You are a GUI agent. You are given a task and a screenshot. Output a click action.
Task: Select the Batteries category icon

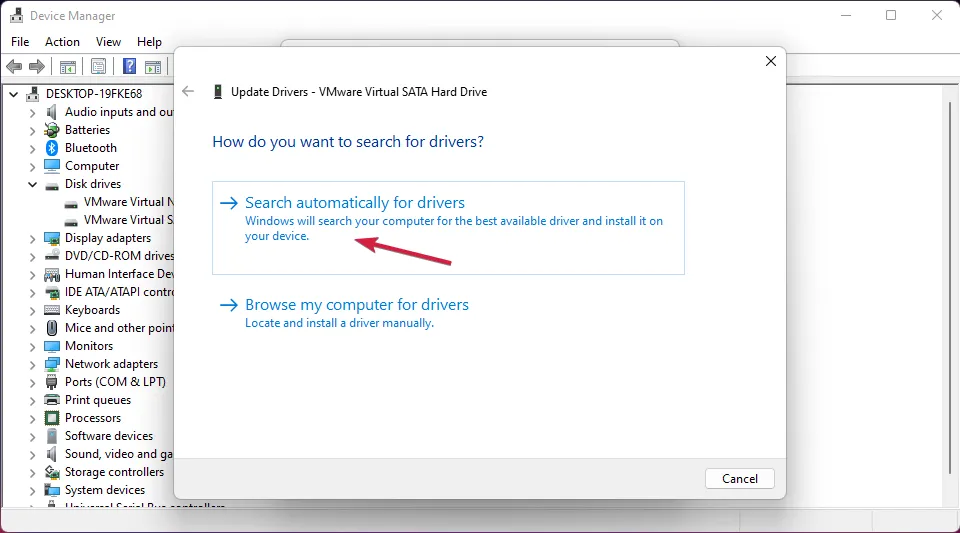53,130
